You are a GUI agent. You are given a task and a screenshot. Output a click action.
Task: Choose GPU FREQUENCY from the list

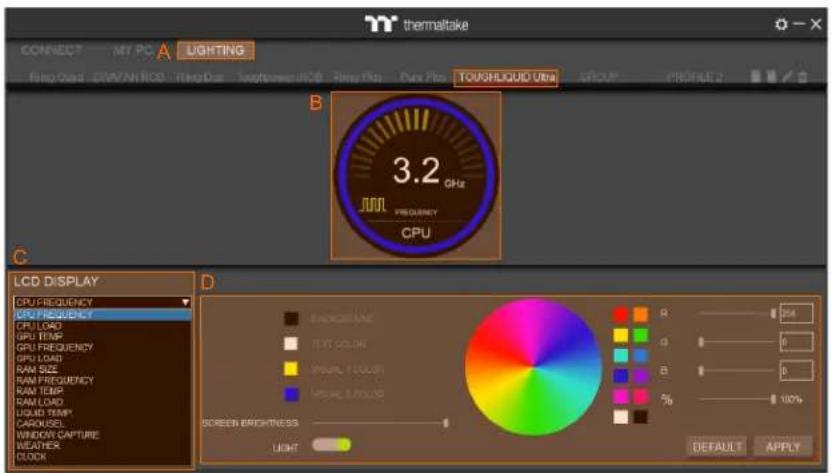pyautogui.click(x=55, y=347)
